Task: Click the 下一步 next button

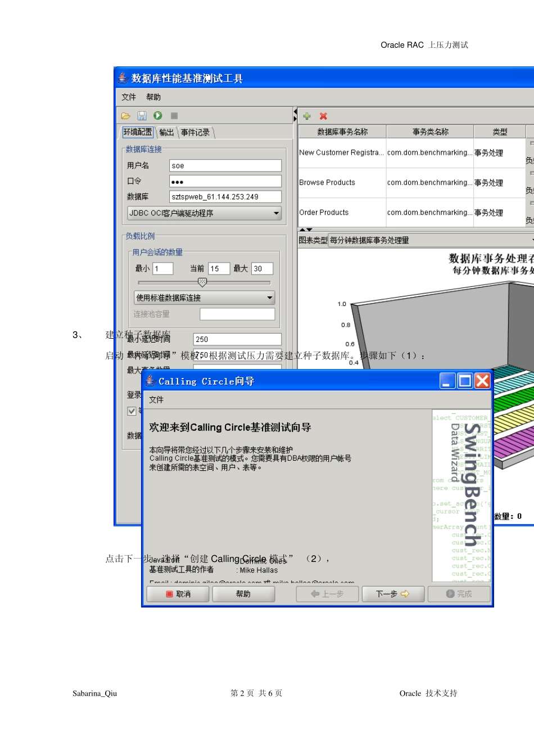Action: (x=392, y=594)
